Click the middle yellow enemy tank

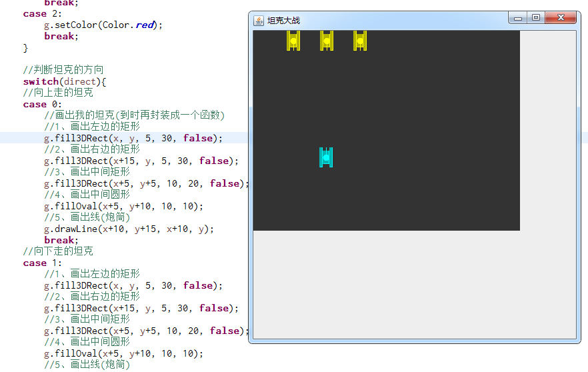click(327, 41)
